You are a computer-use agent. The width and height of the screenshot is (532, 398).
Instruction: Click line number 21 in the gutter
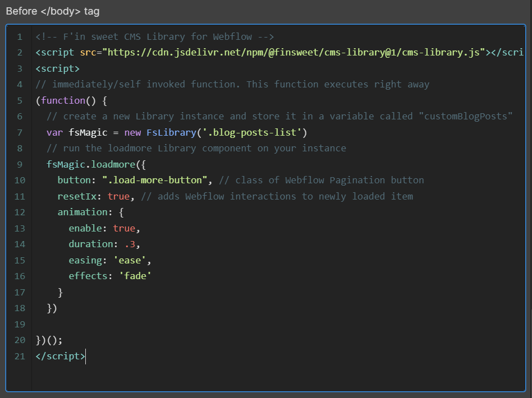coord(19,355)
